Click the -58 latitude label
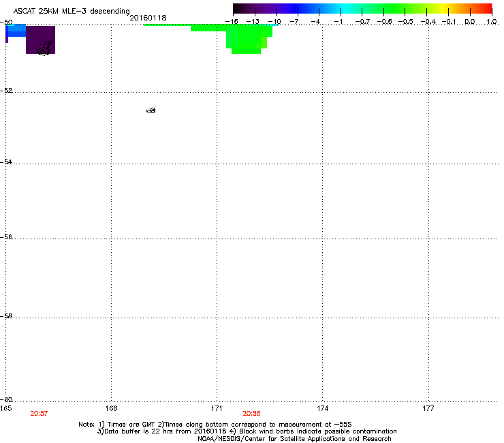This screenshot has width=504, height=443. tap(6, 316)
